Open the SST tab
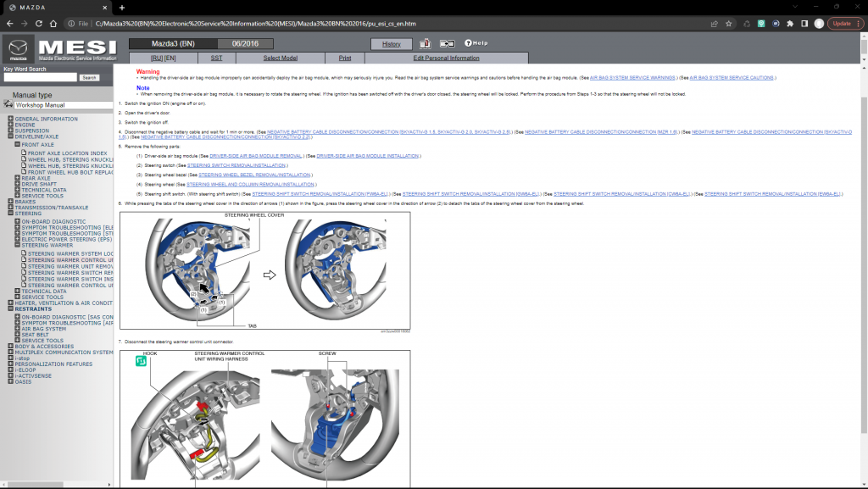This screenshot has width=868, height=489. (x=216, y=58)
